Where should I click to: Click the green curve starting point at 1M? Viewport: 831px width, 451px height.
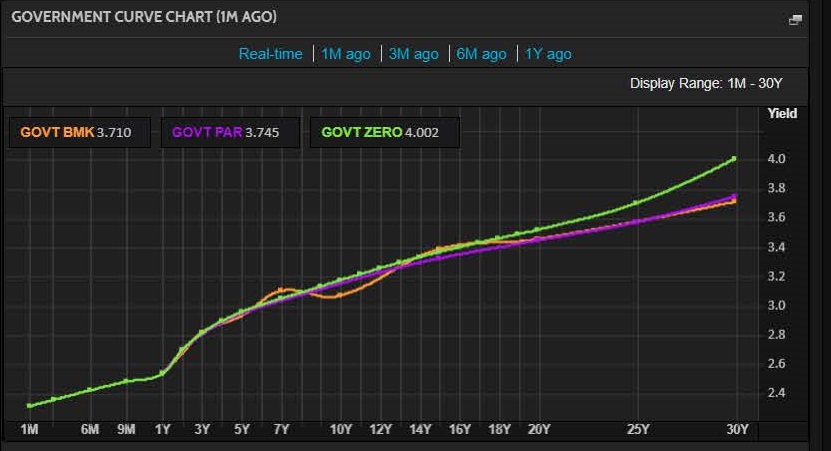pyautogui.click(x=29, y=406)
